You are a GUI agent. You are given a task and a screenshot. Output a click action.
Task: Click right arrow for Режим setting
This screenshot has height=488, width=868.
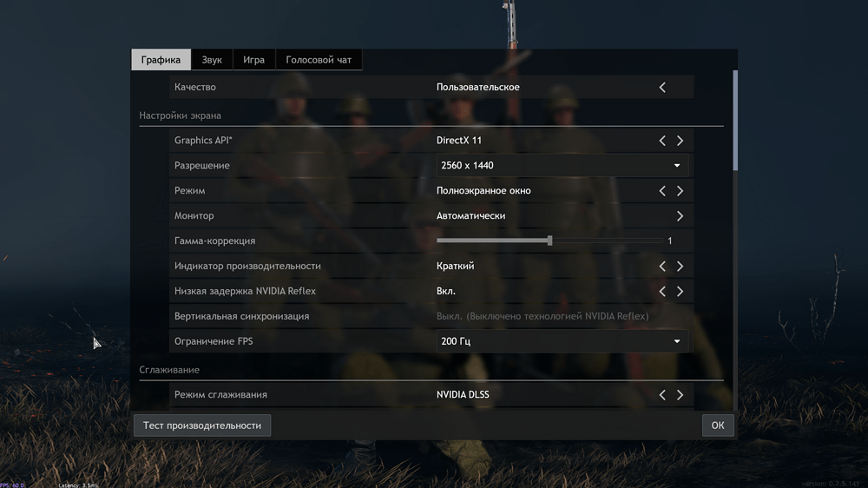680,190
